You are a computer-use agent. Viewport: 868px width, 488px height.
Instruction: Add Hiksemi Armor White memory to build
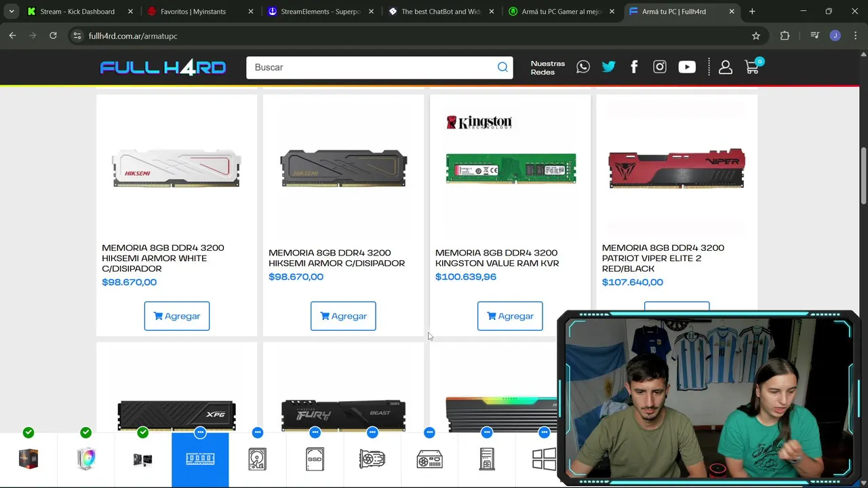point(177,316)
